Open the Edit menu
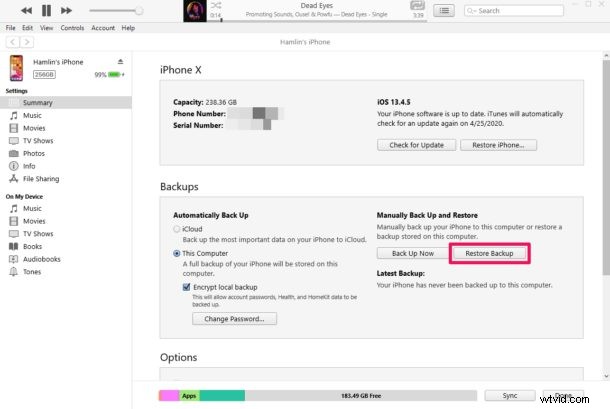Image resolution: width=610 pixels, height=409 pixels. tap(27, 28)
